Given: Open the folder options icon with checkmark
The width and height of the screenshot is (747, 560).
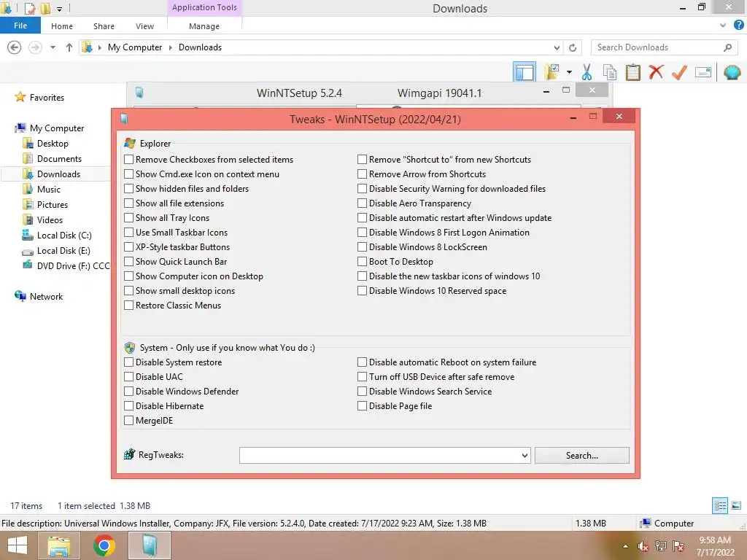Looking at the screenshot, I should click(x=551, y=72).
